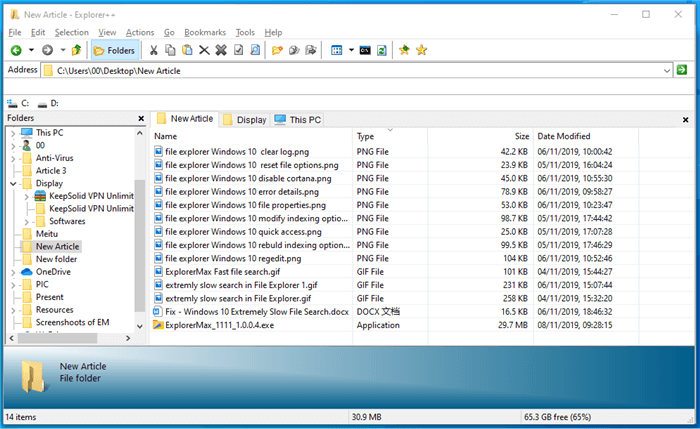
Task: Organize bookmarks with the yellow star
Action: tap(421, 50)
